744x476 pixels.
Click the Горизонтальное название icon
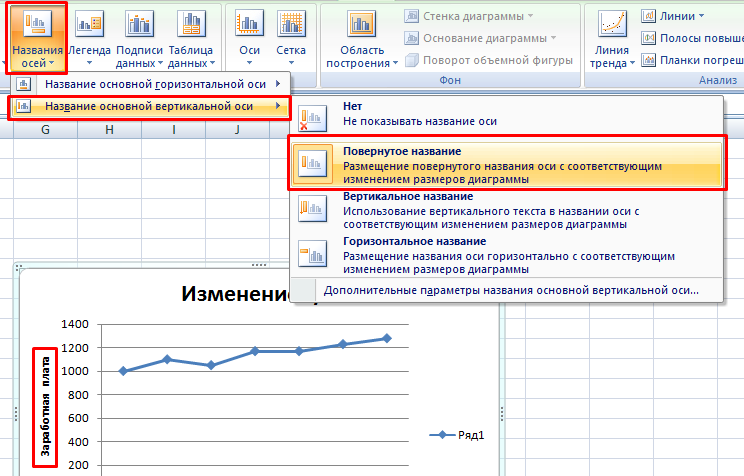[312, 253]
